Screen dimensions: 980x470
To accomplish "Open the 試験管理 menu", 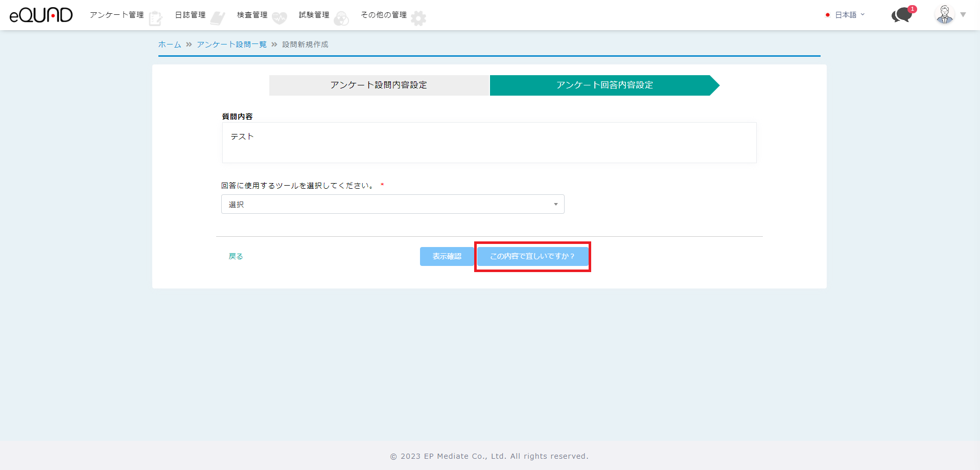I will tap(314, 15).
